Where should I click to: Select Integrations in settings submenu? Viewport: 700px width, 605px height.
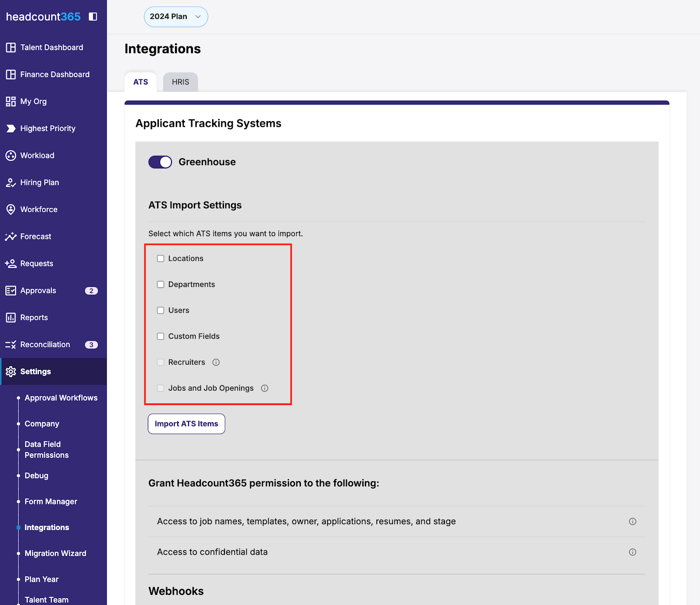[x=47, y=528]
